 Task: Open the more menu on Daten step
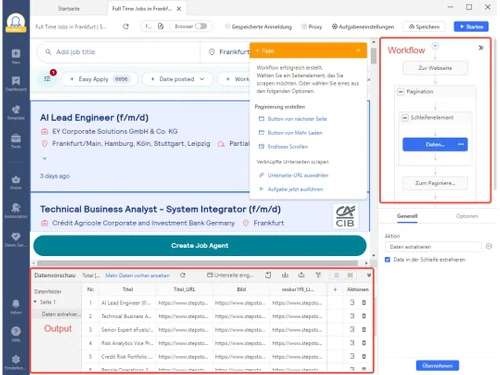tap(461, 144)
